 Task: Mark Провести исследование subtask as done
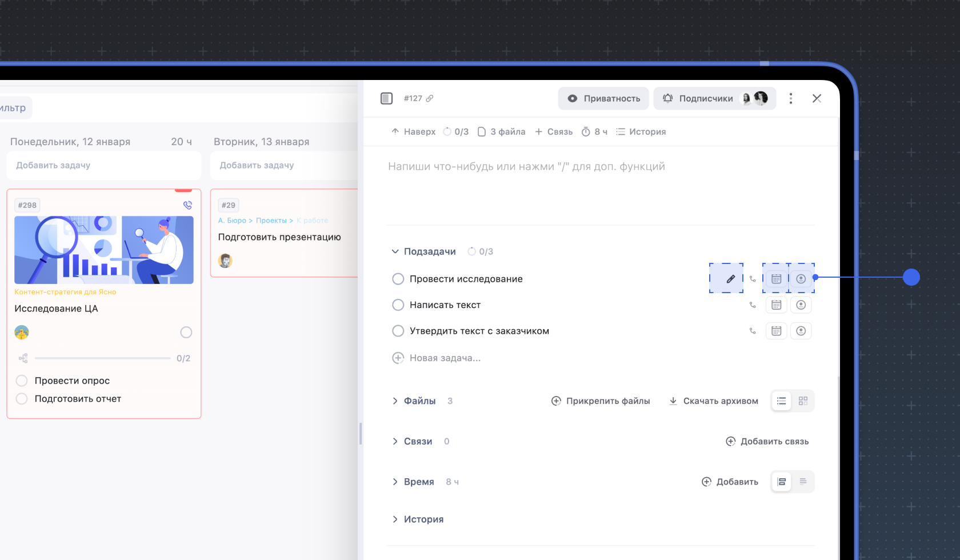point(398,279)
